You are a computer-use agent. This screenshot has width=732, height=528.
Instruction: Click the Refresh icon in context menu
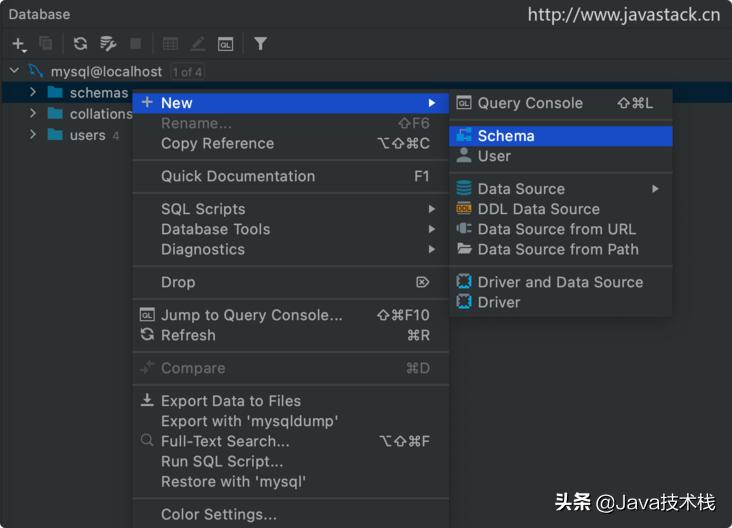tap(147, 334)
